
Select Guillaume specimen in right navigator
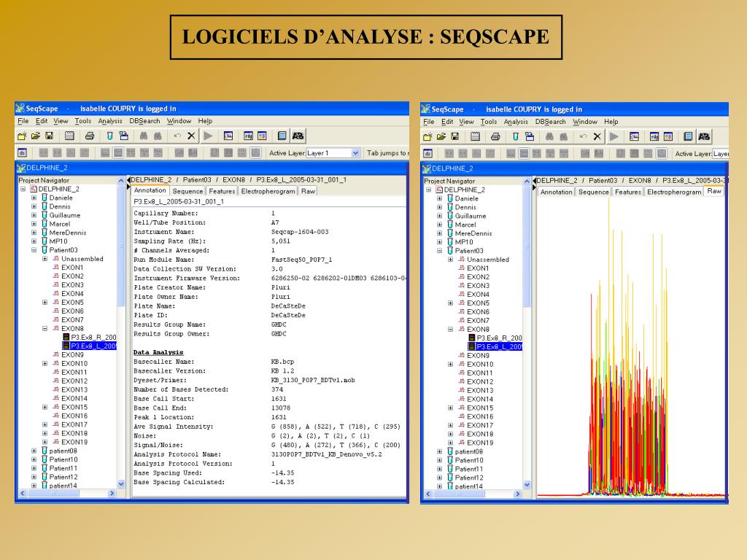471,216
